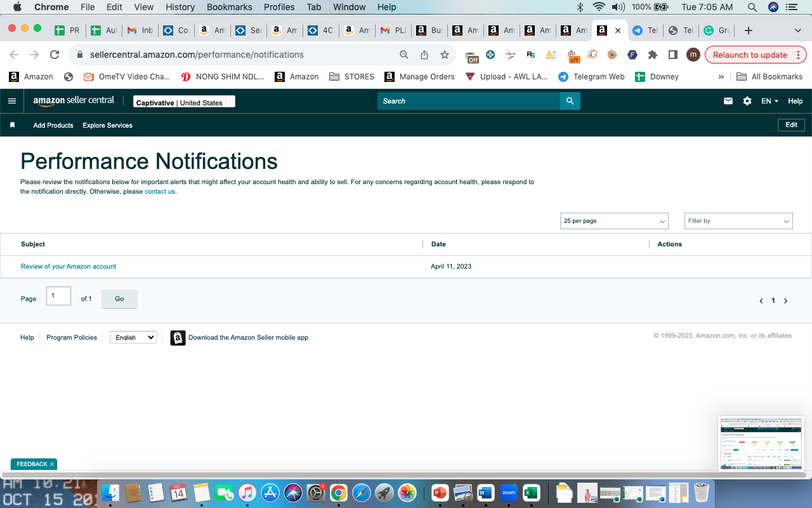This screenshot has height=508, width=812.
Task: Open the Seller Central hamburger menu
Action: (x=12, y=101)
